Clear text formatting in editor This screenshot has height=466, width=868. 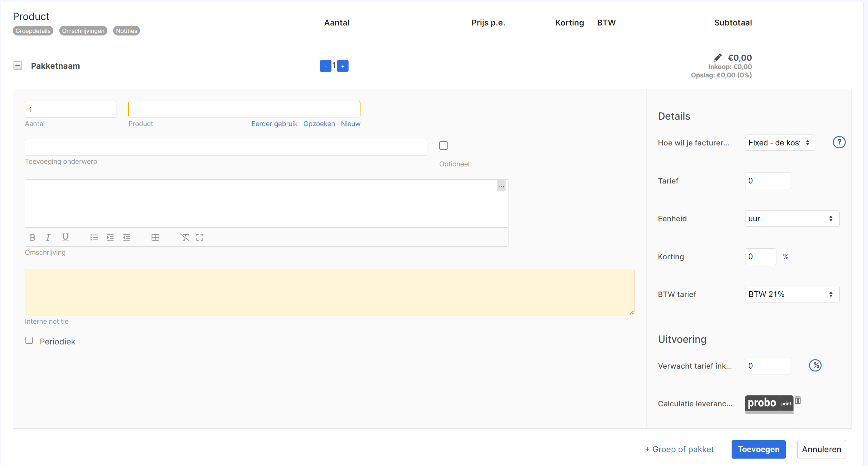click(185, 238)
